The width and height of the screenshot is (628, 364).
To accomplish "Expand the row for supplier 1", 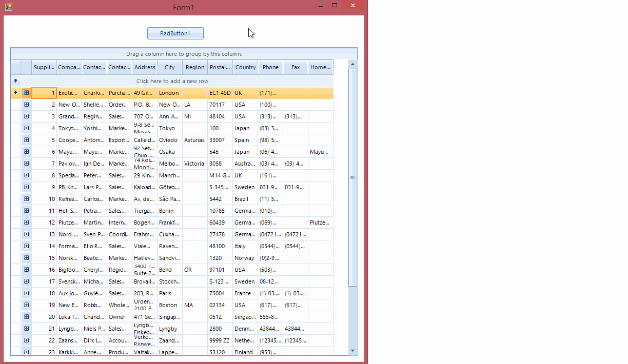I will 26,93.
